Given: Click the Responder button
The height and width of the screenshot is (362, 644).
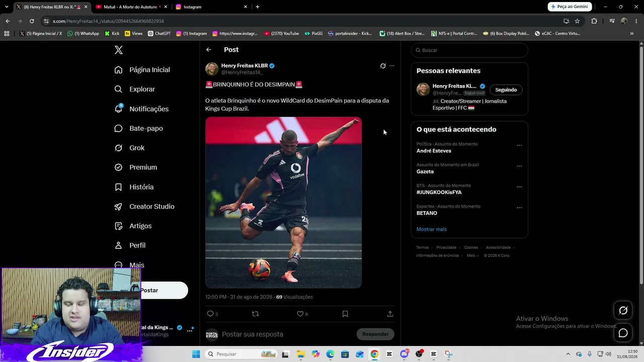Looking at the screenshot, I should pos(375,334).
